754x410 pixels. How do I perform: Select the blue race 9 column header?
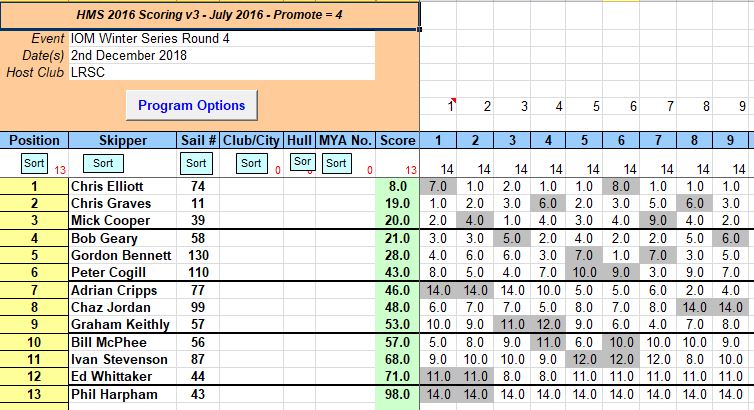click(x=739, y=141)
